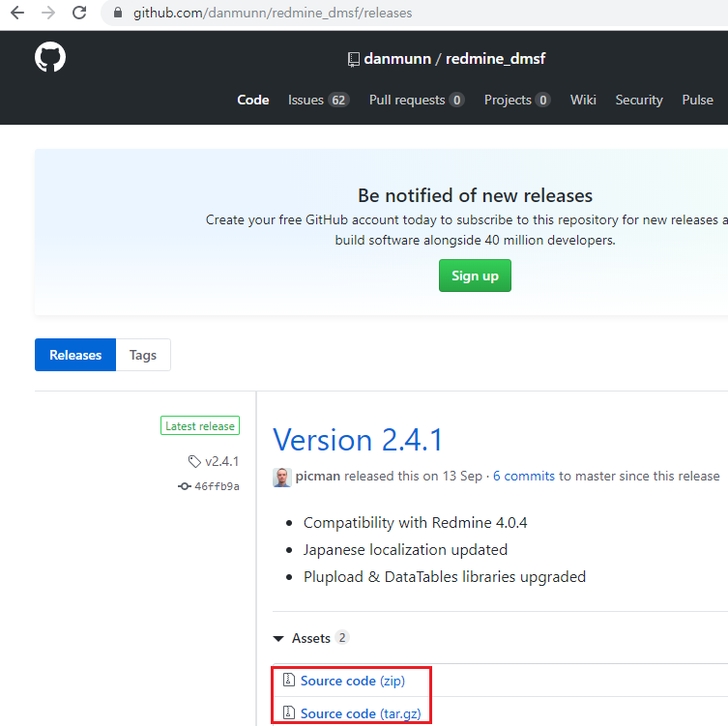Viewport: 728px width, 726px height.
Task: Click the Latest release badge
Action: click(x=200, y=425)
